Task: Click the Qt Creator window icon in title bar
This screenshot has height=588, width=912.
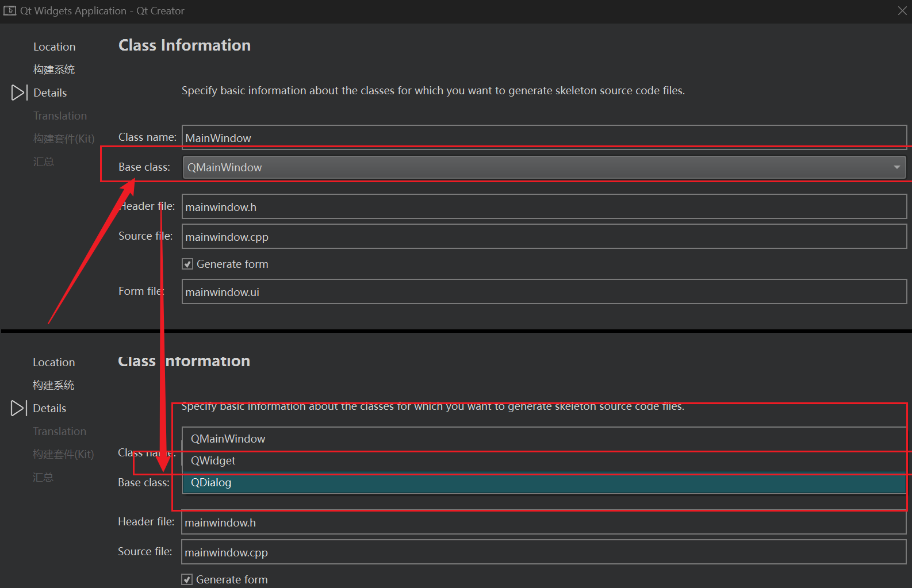Action: [x=9, y=11]
